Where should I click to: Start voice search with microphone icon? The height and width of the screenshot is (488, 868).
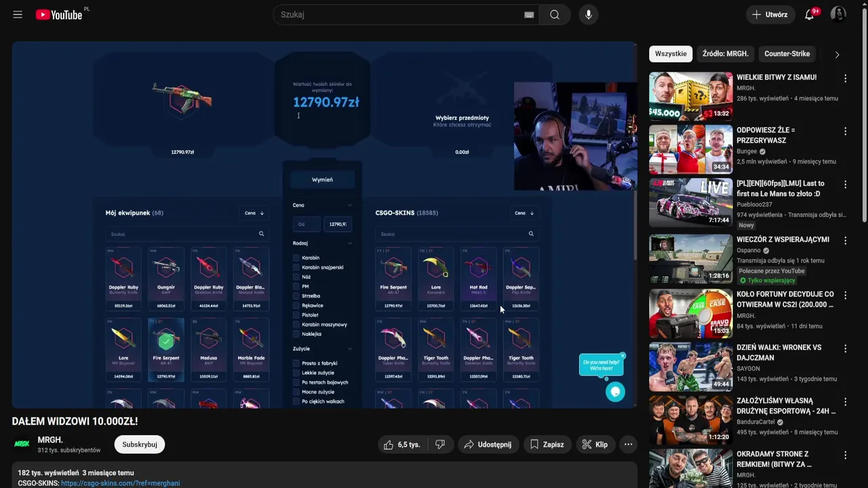589,14
